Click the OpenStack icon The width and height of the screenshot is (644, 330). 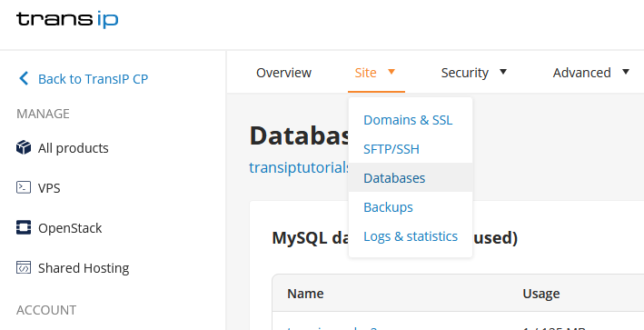point(24,227)
